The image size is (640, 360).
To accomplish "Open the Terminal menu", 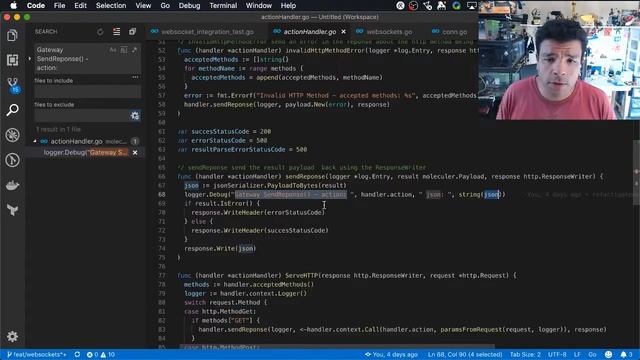I will 223,6.
